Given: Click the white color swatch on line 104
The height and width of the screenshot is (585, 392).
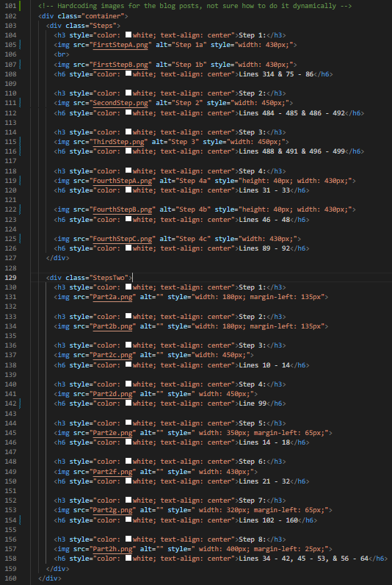Looking at the screenshot, I should coord(128,35).
